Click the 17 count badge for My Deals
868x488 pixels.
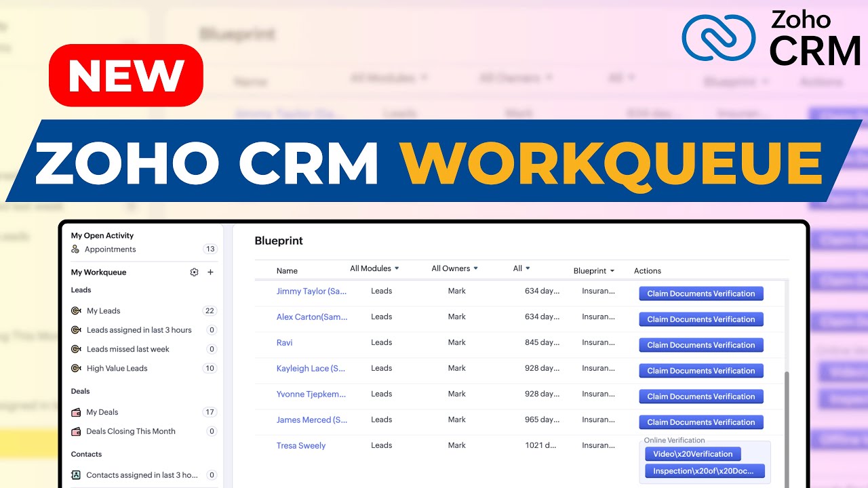click(x=210, y=412)
